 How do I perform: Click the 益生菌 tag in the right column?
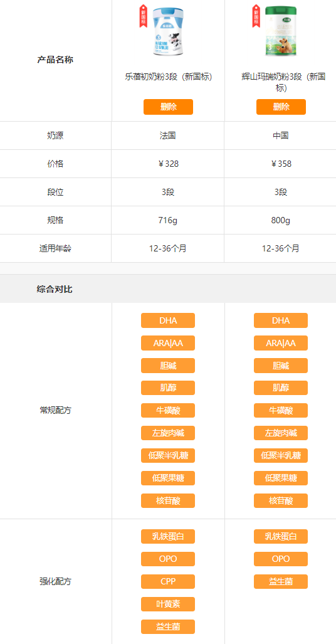pos(281,581)
